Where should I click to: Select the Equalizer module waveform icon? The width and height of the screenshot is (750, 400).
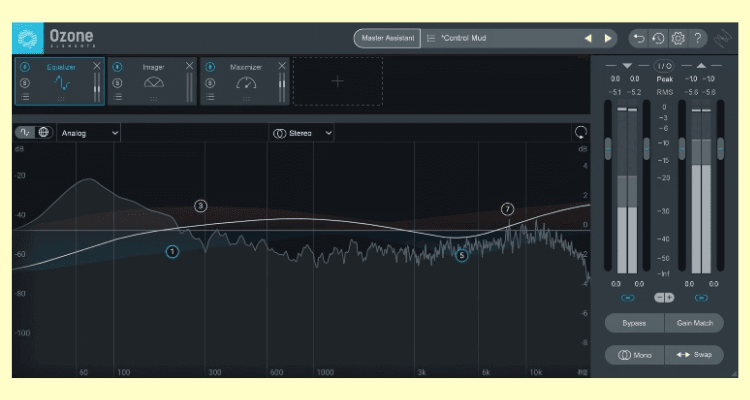(62, 83)
